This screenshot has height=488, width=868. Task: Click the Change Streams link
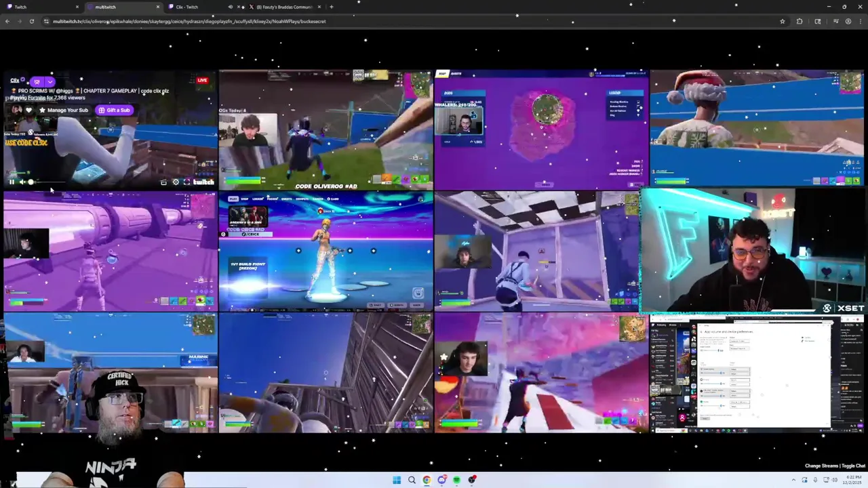pyautogui.click(x=821, y=466)
